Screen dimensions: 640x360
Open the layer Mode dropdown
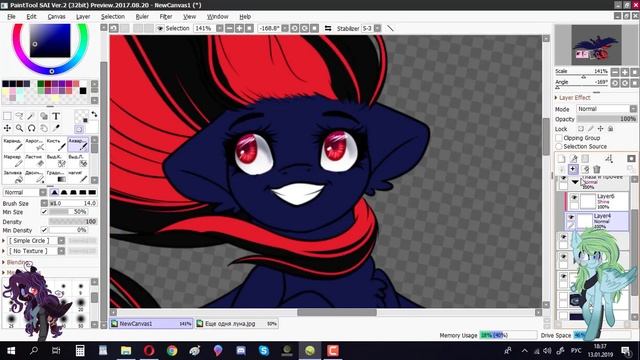click(x=607, y=109)
